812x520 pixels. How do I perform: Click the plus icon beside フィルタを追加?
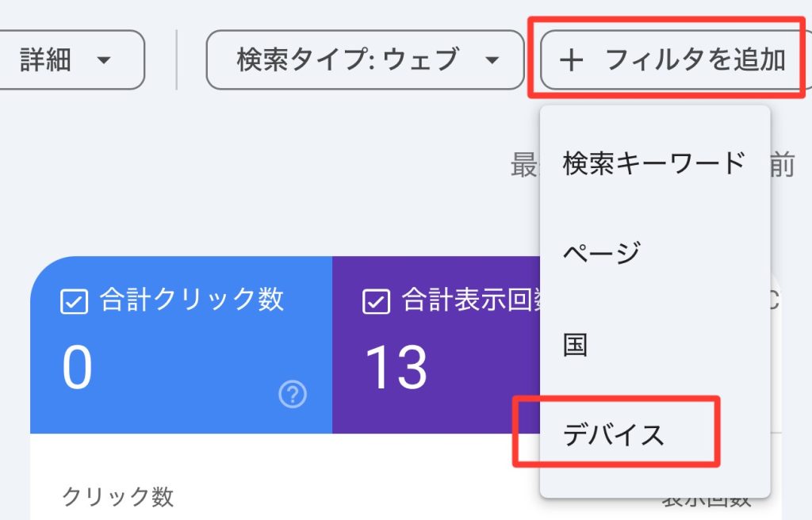[571, 60]
